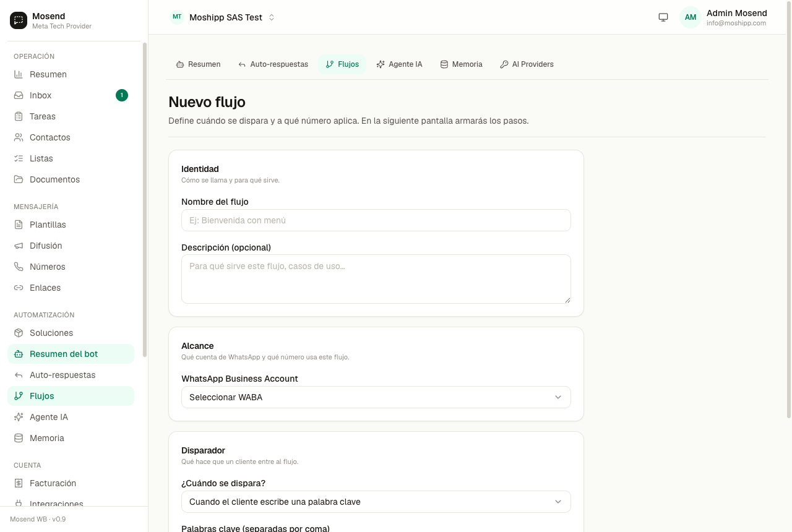Click the Memoria tab database icon

(444, 64)
